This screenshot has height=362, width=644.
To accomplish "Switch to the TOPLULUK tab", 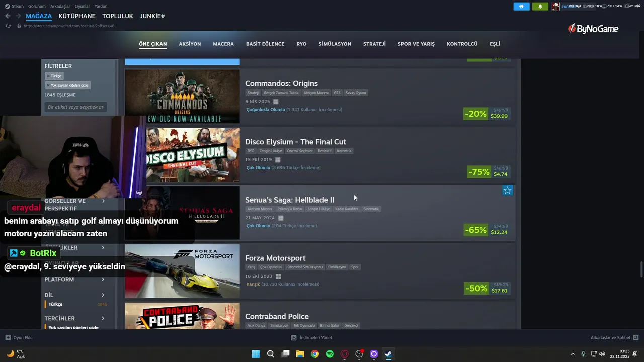I will pyautogui.click(x=117, y=16).
